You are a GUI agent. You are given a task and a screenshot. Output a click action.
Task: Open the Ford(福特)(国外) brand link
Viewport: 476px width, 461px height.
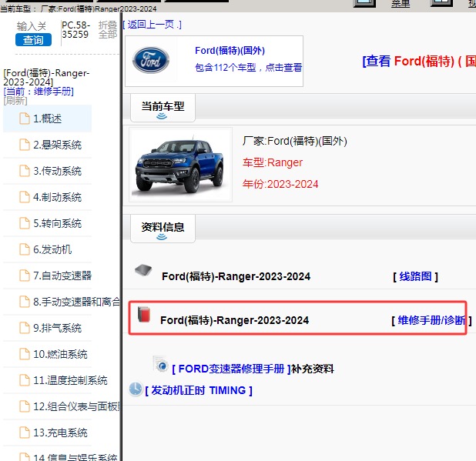coord(230,50)
